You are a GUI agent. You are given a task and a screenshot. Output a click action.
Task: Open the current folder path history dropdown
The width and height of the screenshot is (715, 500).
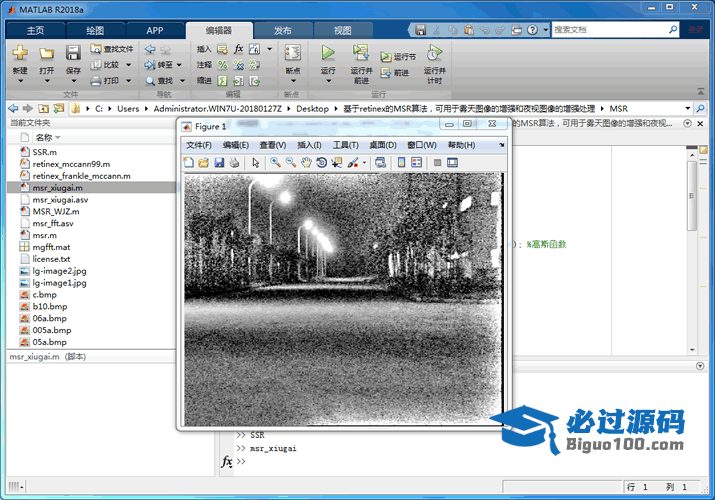(688, 108)
